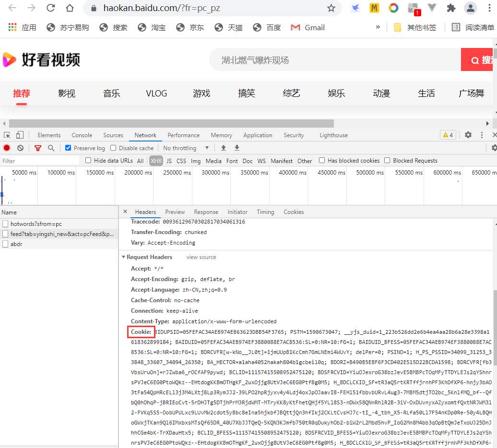The width and height of the screenshot is (497, 448).
Task: Open the Lighthouse panel
Action: pyautogui.click(x=333, y=135)
